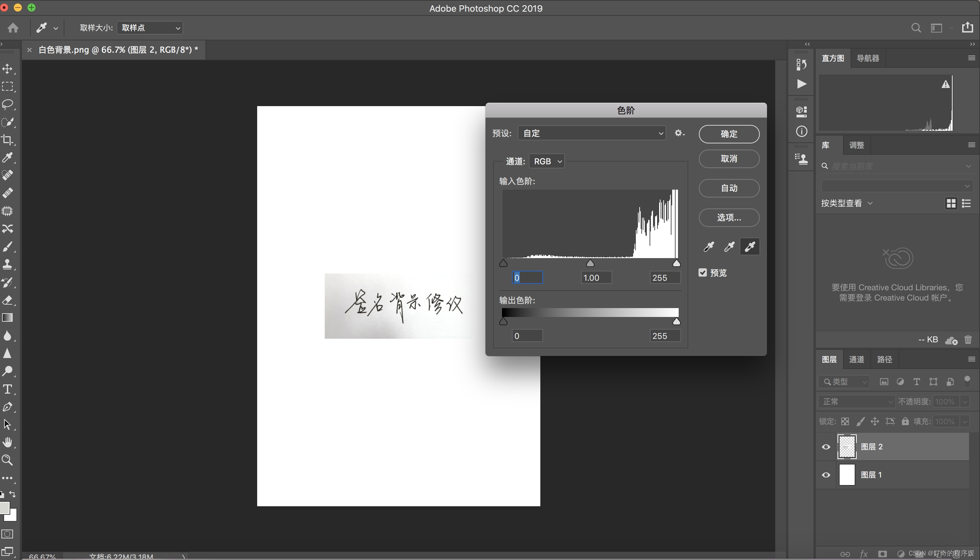Select the Lasso tool

click(x=7, y=104)
